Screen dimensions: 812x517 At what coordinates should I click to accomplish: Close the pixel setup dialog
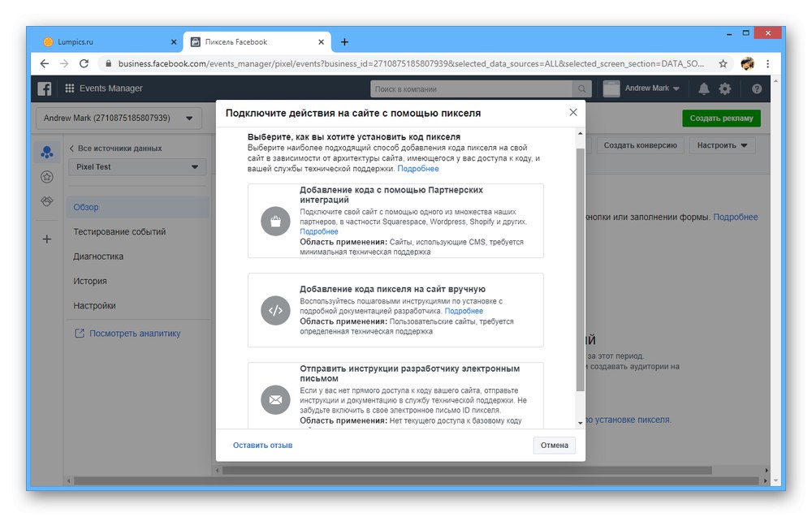(572, 112)
